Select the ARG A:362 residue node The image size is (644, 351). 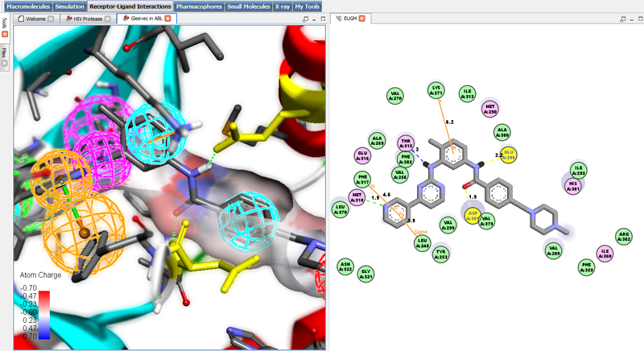coord(624,237)
